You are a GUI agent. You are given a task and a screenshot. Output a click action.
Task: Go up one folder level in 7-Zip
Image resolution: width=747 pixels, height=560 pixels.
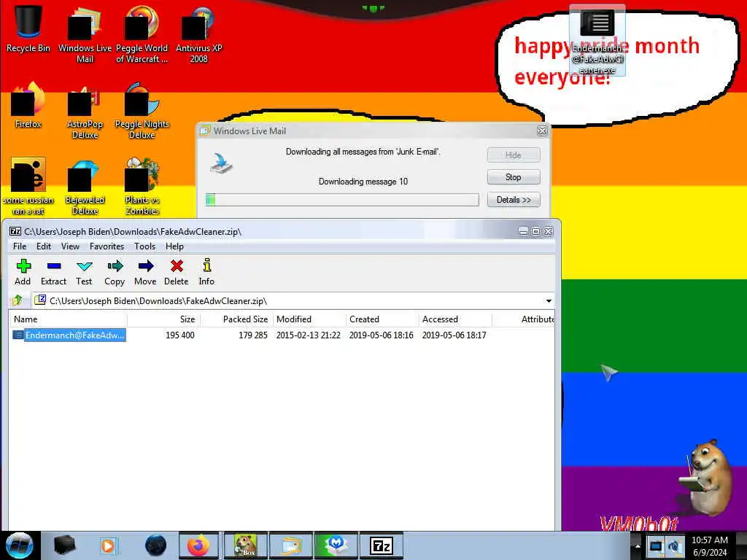18,300
